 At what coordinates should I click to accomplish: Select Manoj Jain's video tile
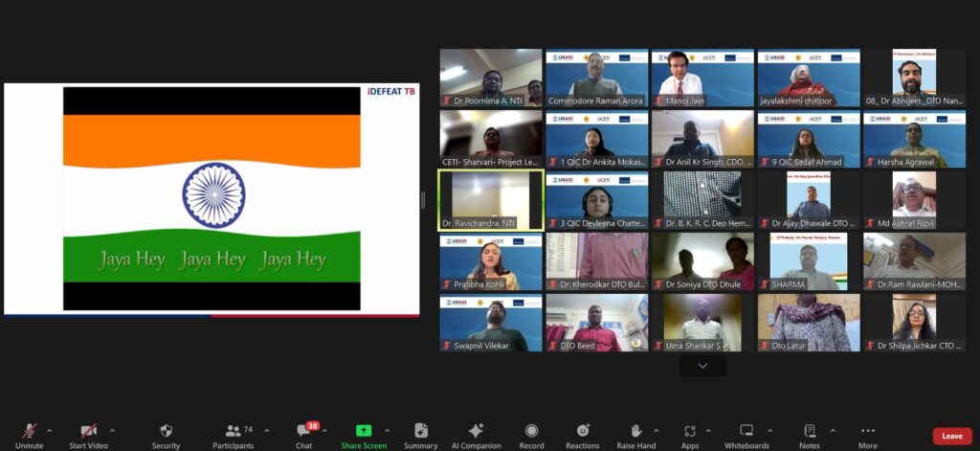click(702, 78)
